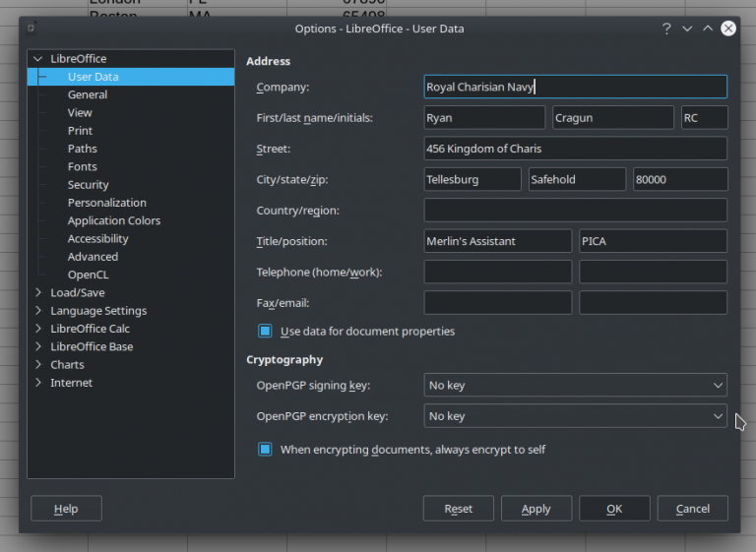756x552 pixels.
Task: Confirm the dialog with OK
Action: click(614, 509)
